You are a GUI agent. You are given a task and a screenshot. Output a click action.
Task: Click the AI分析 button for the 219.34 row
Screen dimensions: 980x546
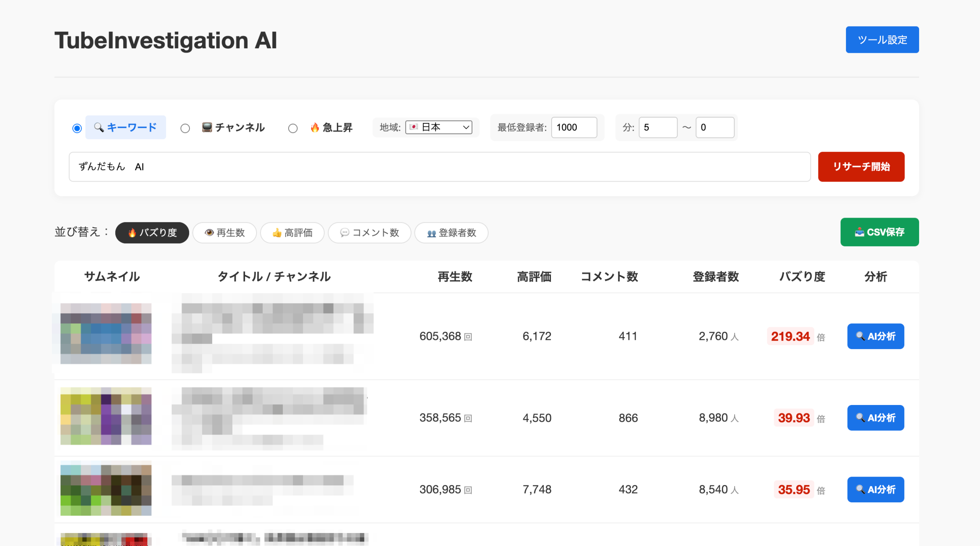(875, 336)
